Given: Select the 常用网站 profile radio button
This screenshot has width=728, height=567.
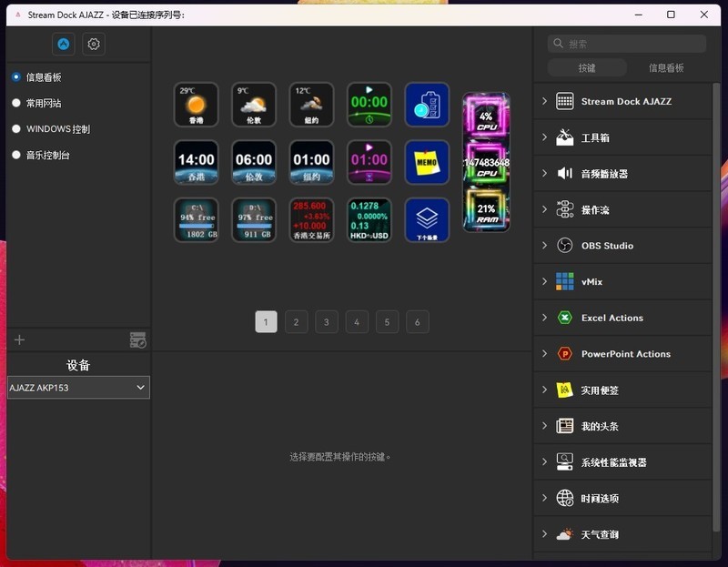Looking at the screenshot, I should (16, 104).
